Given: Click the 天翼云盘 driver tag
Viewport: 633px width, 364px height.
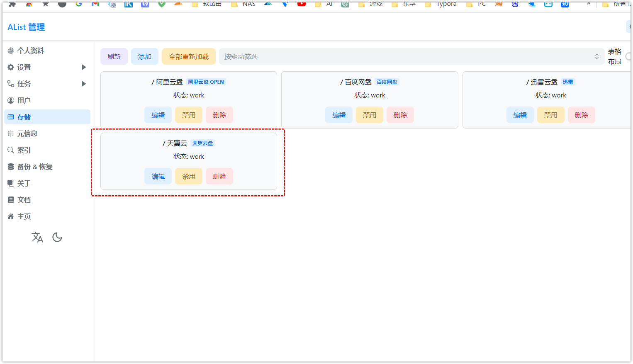Looking at the screenshot, I should click(203, 143).
